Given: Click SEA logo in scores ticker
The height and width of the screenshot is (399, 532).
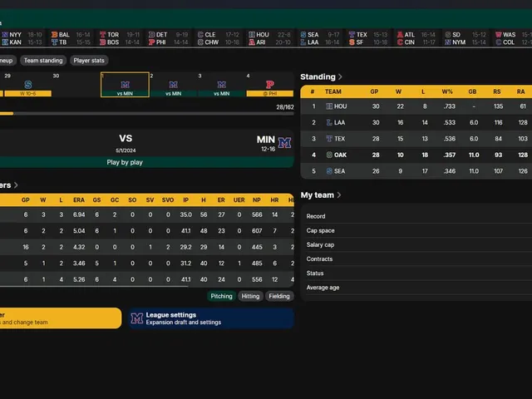Looking at the screenshot, I should pyautogui.click(x=303, y=35).
